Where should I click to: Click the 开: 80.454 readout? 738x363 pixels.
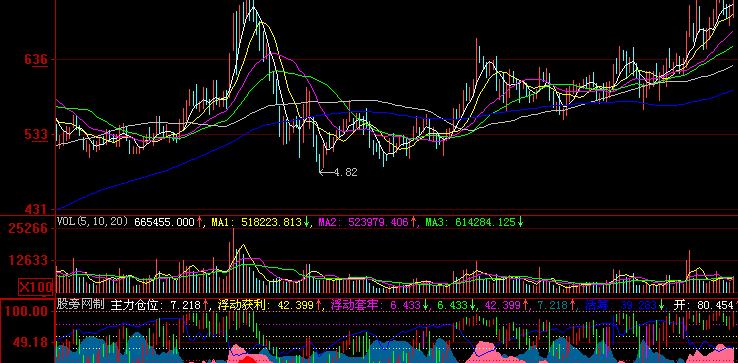tap(705, 305)
